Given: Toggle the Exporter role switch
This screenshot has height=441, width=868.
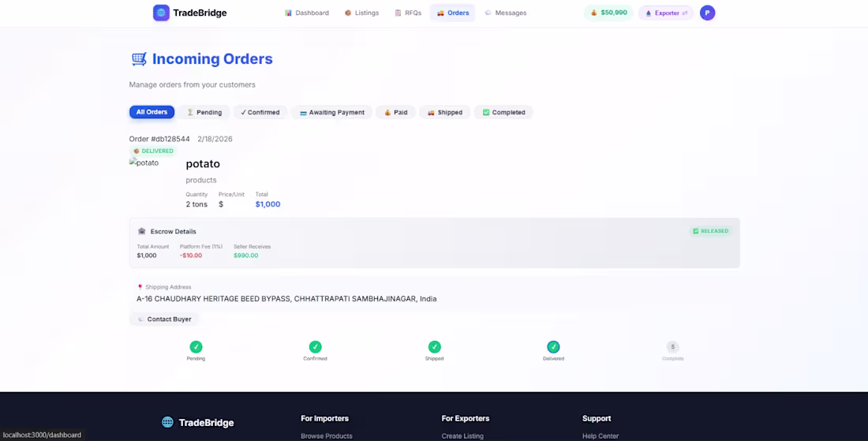Looking at the screenshot, I should click(x=666, y=13).
